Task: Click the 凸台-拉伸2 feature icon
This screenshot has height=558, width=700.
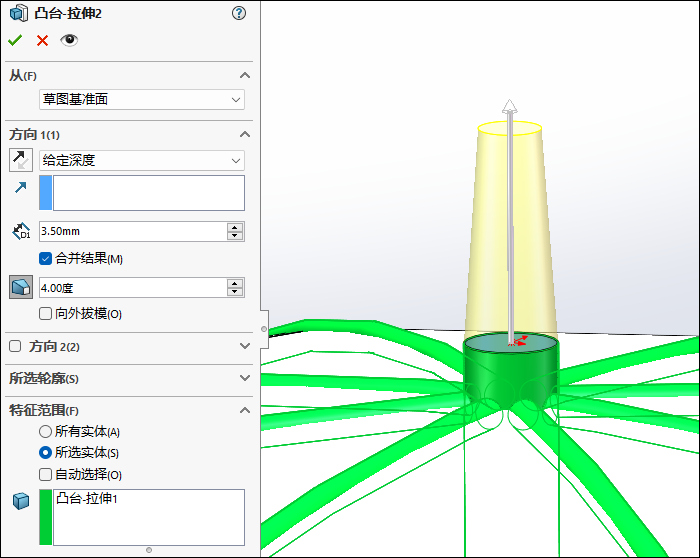Action: coord(19,13)
